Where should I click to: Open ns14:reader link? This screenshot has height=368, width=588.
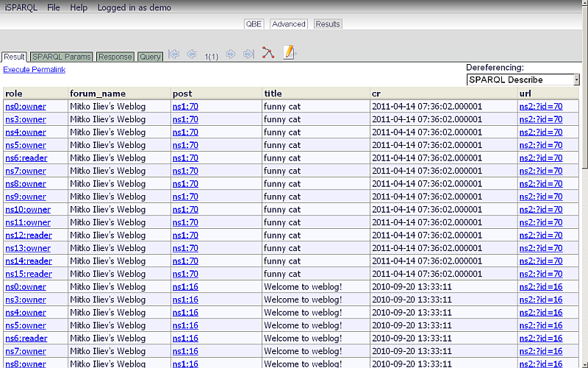coord(29,261)
